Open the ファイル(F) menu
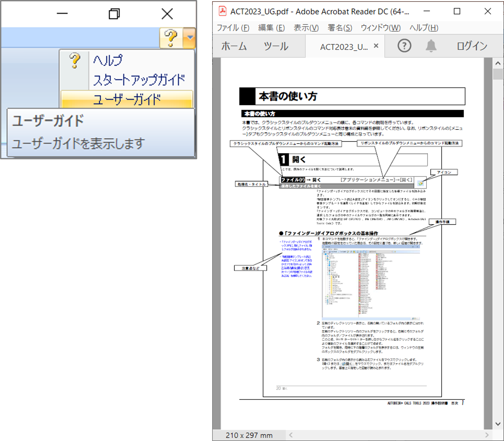The image size is (504, 441). click(x=233, y=28)
